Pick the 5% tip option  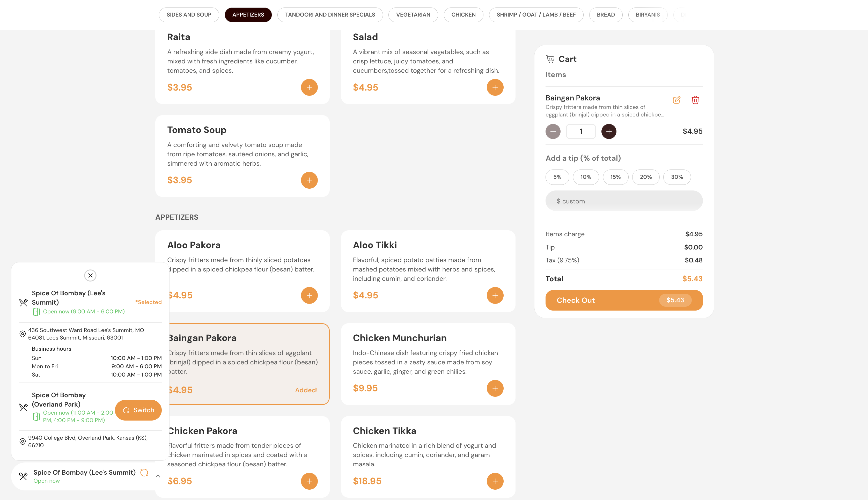point(557,177)
